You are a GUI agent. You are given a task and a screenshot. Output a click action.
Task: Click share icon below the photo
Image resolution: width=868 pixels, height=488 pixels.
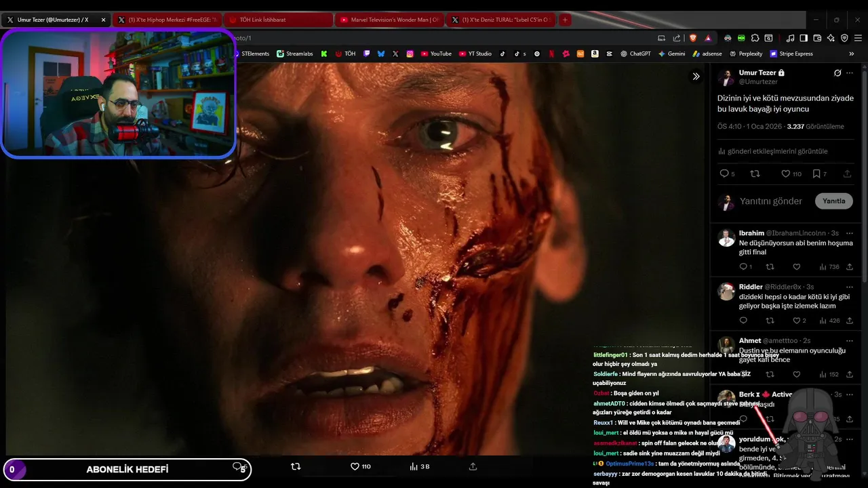[x=473, y=466]
